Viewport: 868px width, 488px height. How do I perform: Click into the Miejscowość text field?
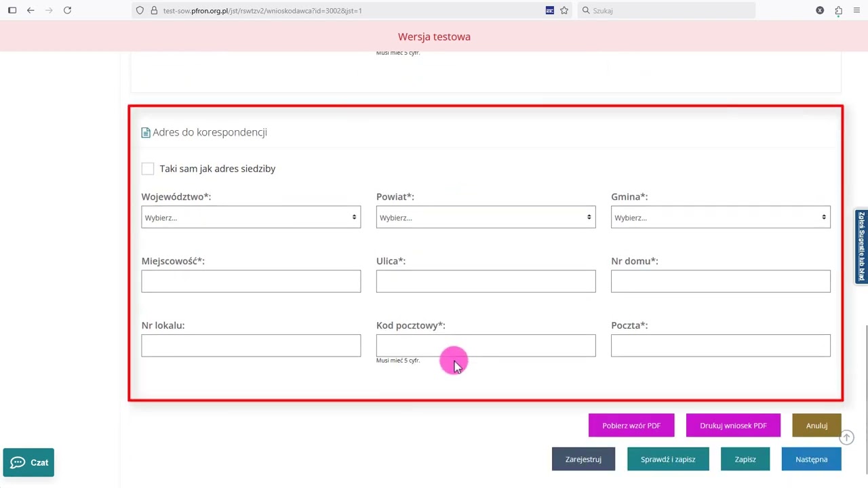(251, 281)
